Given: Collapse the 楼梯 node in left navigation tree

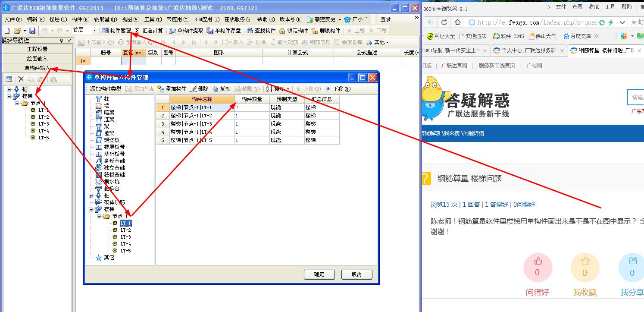Looking at the screenshot, I should point(9,97).
